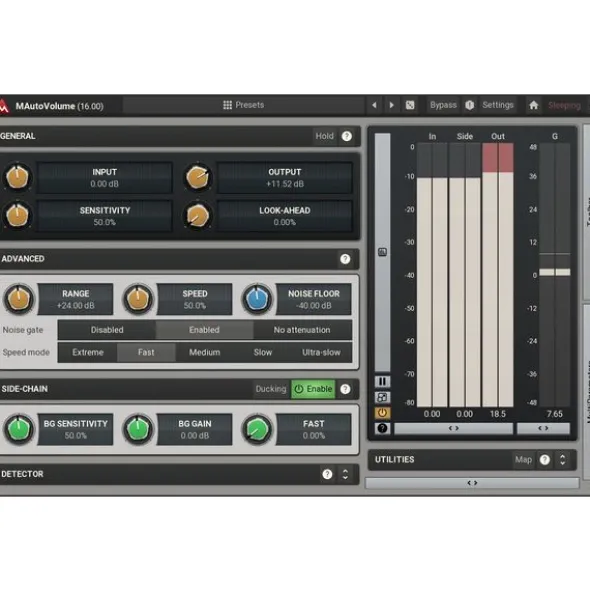Edit the SPEED 50.0% field

pyautogui.click(x=195, y=299)
